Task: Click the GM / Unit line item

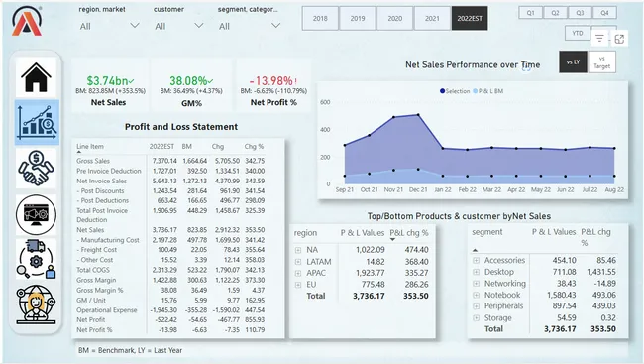Action: [91, 301]
